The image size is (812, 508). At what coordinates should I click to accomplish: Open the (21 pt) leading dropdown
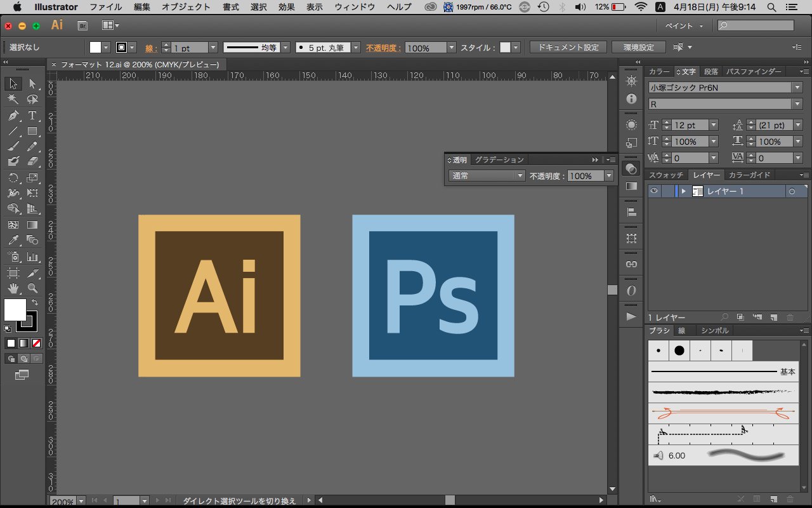[797, 126]
